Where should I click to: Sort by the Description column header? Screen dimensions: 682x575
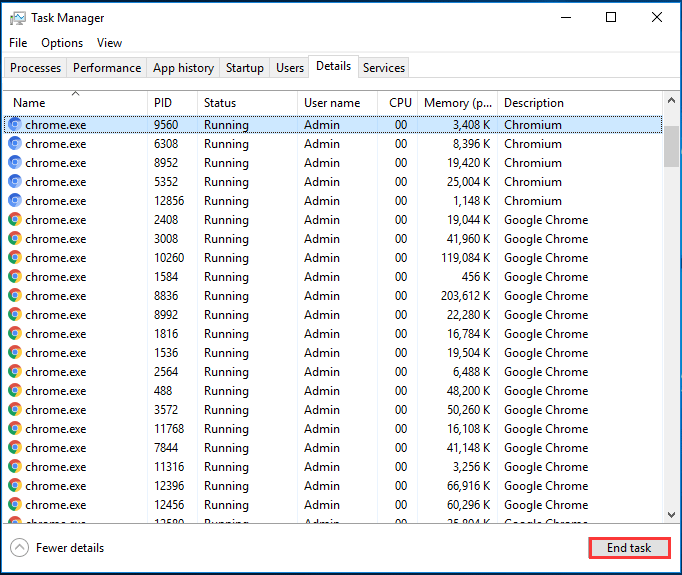coord(580,103)
